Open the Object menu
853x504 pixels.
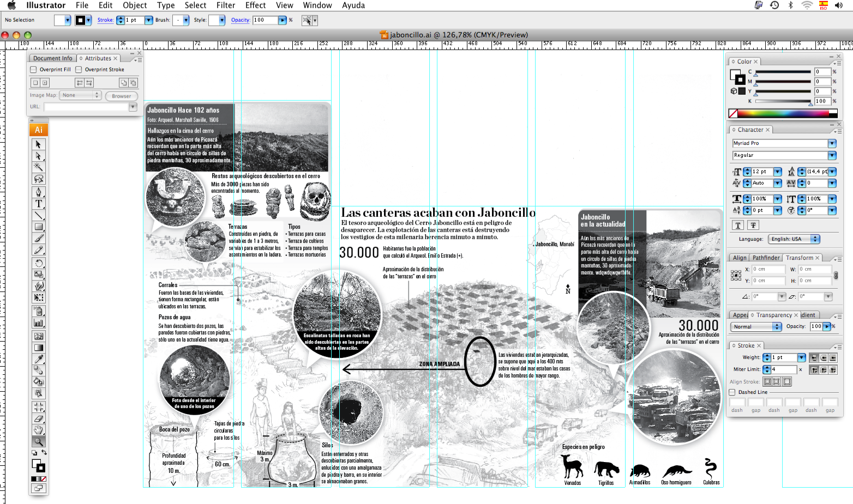click(135, 5)
